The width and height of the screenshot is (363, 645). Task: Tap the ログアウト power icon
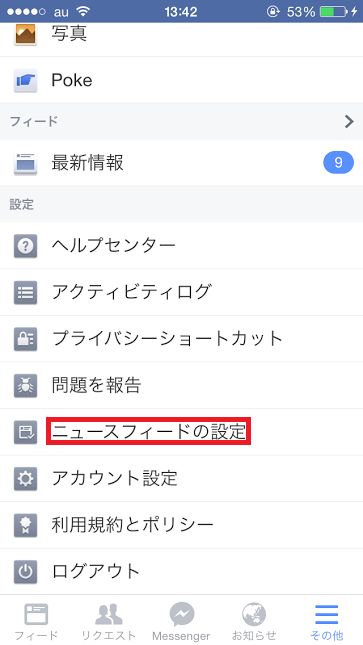pos(26,571)
